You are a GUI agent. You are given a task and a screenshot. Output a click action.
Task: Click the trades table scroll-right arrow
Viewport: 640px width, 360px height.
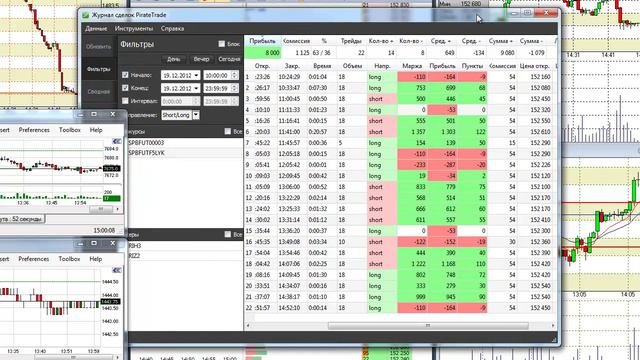[x=553, y=326]
